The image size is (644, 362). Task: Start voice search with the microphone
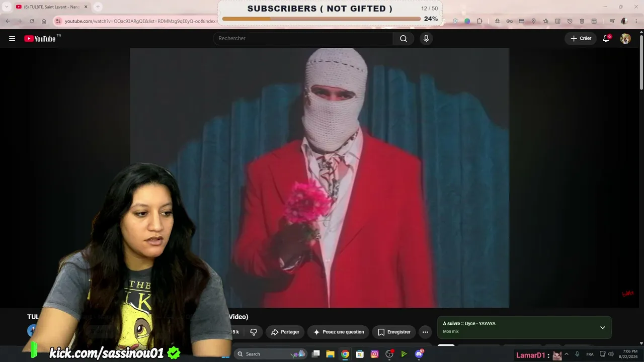[x=426, y=39]
